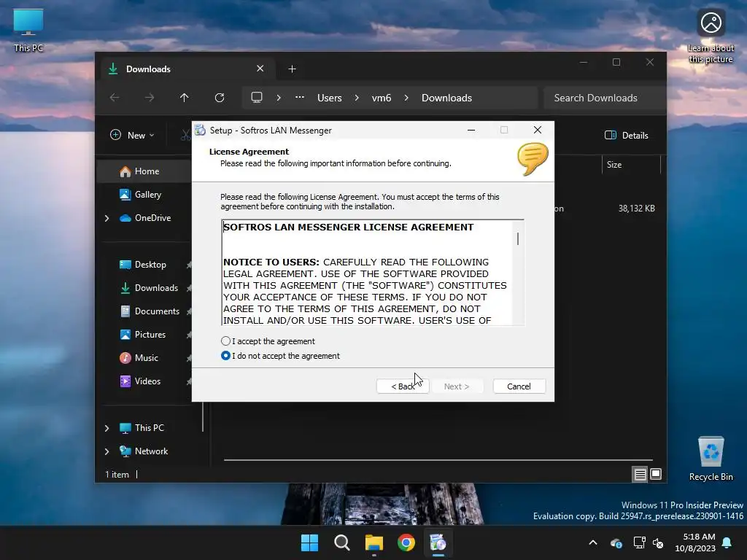Open taskbar Search
The image size is (747, 560).
click(x=341, y=542)
